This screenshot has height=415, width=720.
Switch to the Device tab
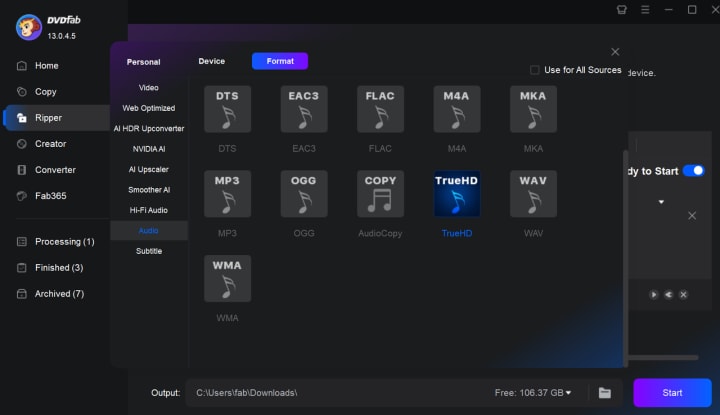[212, 61]
